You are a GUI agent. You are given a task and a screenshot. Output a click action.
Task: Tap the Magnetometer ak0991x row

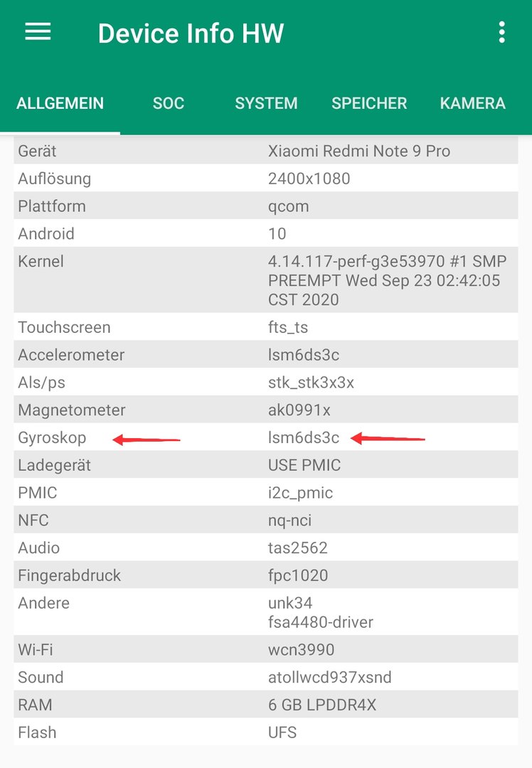click(x=265, y=410)
